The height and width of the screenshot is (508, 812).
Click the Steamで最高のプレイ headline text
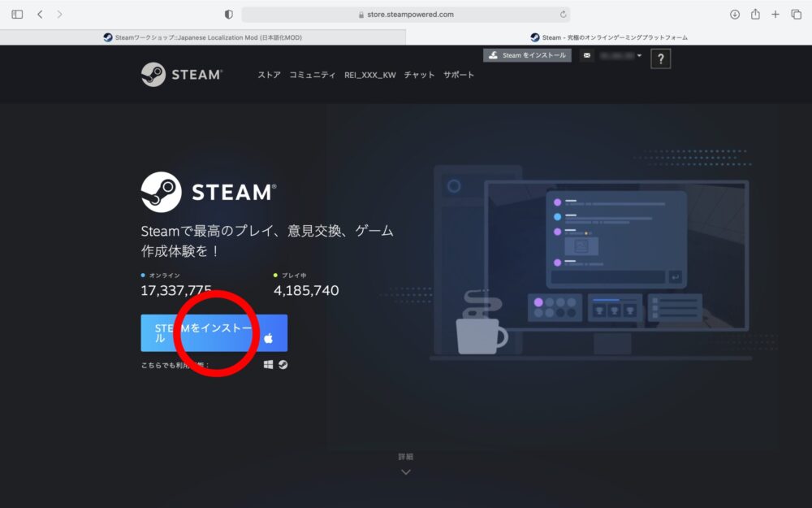click(267, 241)
